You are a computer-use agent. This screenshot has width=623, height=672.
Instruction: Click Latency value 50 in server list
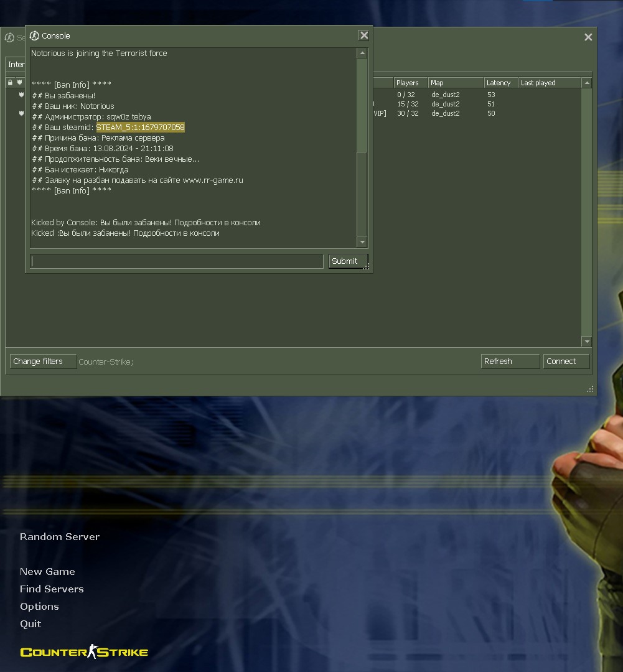(491, 114)
